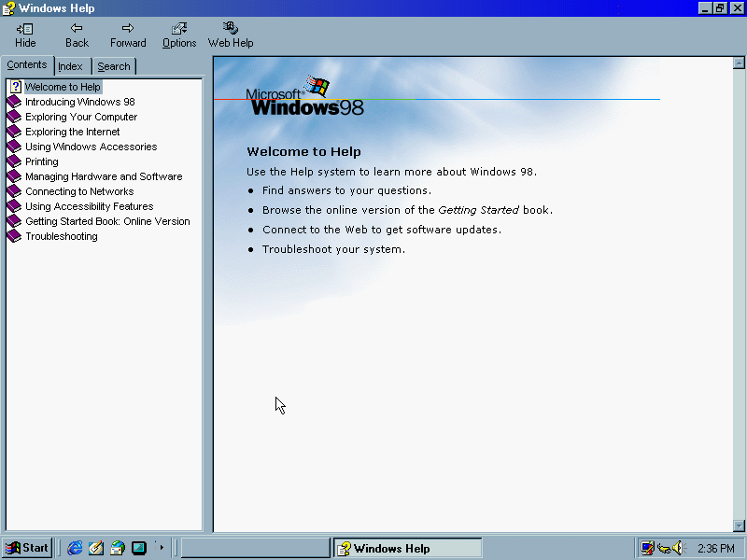The width and height of the screenshot is (747, 560).
Task: Select the Contents tab
Action: pyautogui.click(x=27, y=65)
